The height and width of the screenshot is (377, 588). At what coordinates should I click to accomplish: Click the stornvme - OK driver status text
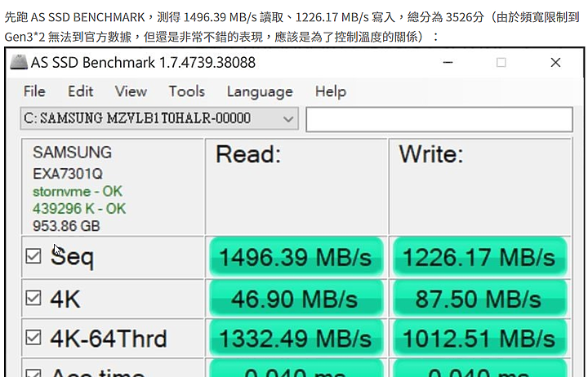78,192
